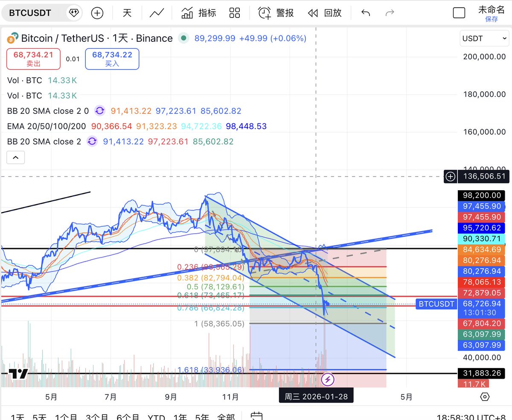
Task: Select the EMA 20/50/100/200 legend
Action: 47,126
